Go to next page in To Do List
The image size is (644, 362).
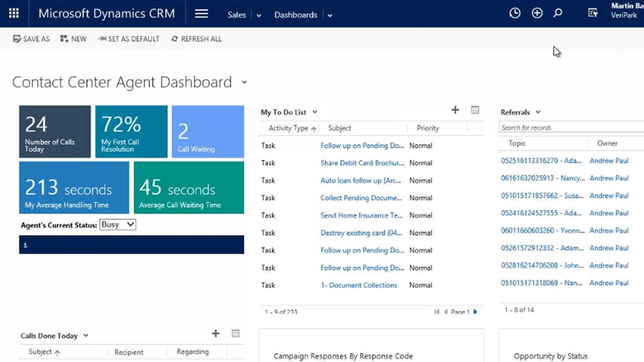pyautogui.click(x=475, y=312)
